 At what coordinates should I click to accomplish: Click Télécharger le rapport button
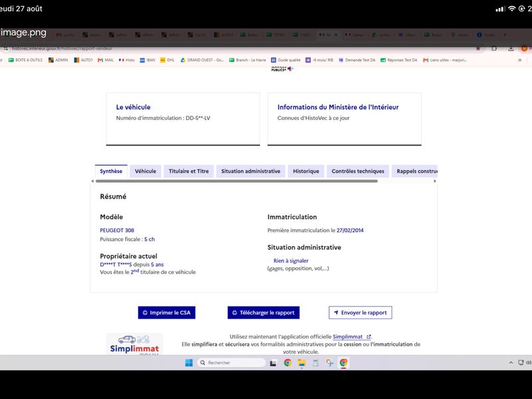coord(263,313)
